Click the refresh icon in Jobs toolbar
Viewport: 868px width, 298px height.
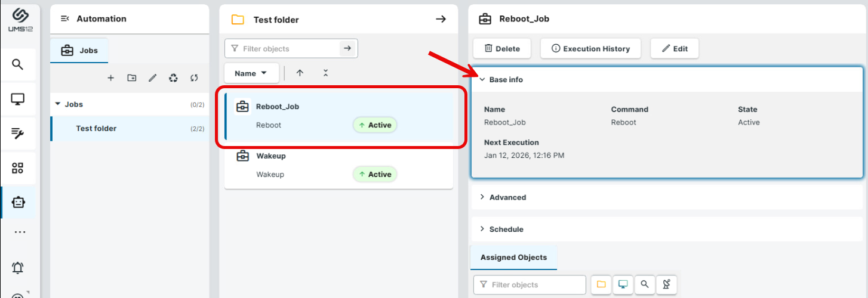click(x=194, y=78)
